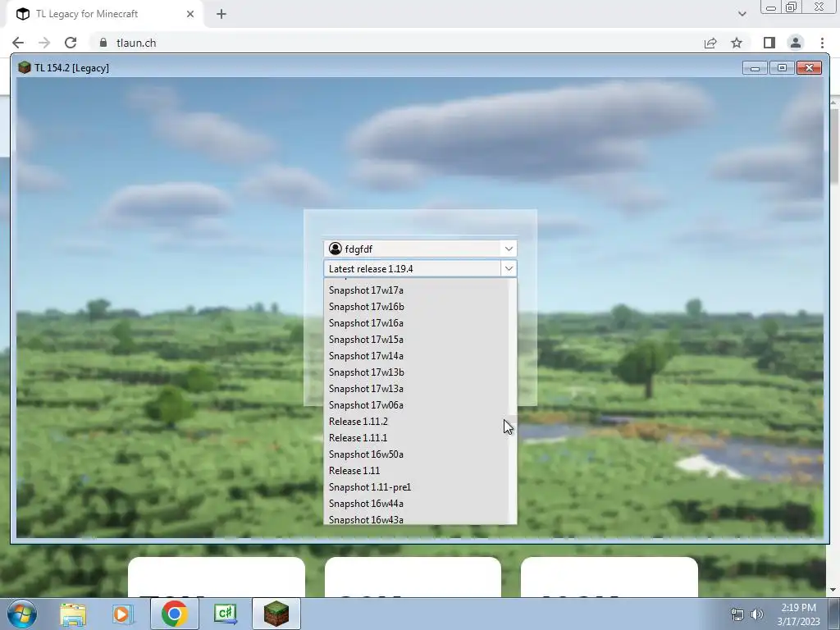Choose Snapshot 16w44a from list
The image size is (840, 630).
point(416,504)
